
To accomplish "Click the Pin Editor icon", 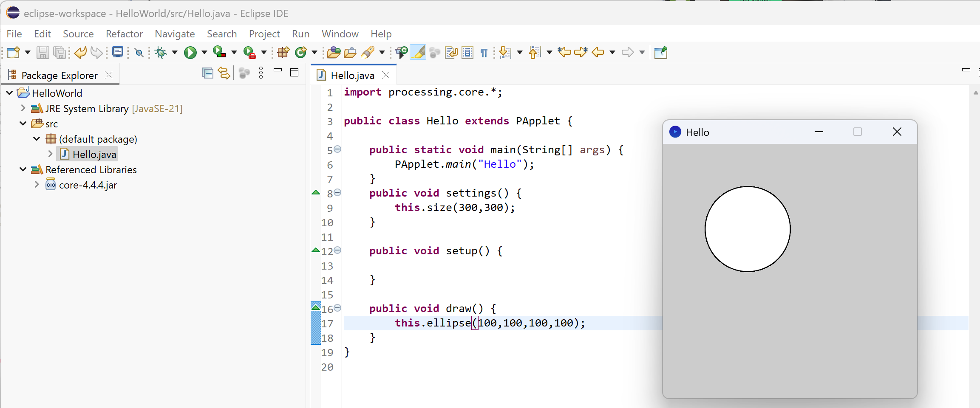I will coord(661,52).
